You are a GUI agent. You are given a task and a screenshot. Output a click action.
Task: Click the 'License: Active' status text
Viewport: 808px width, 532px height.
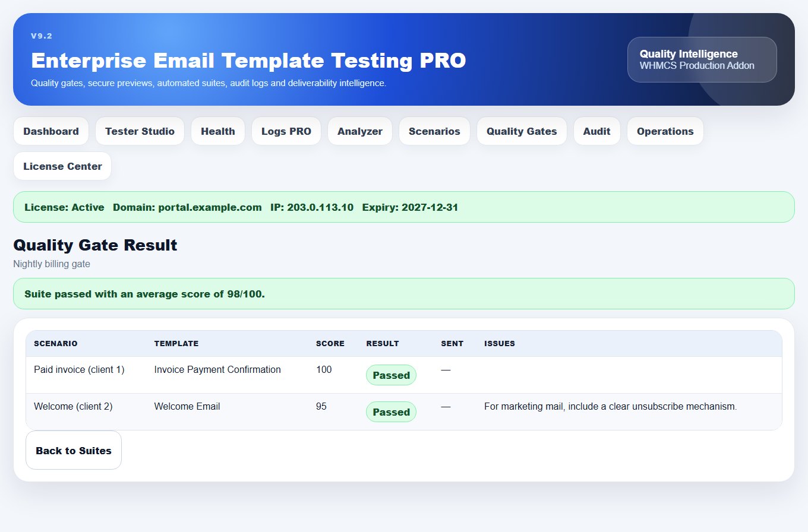click(64, 207)
